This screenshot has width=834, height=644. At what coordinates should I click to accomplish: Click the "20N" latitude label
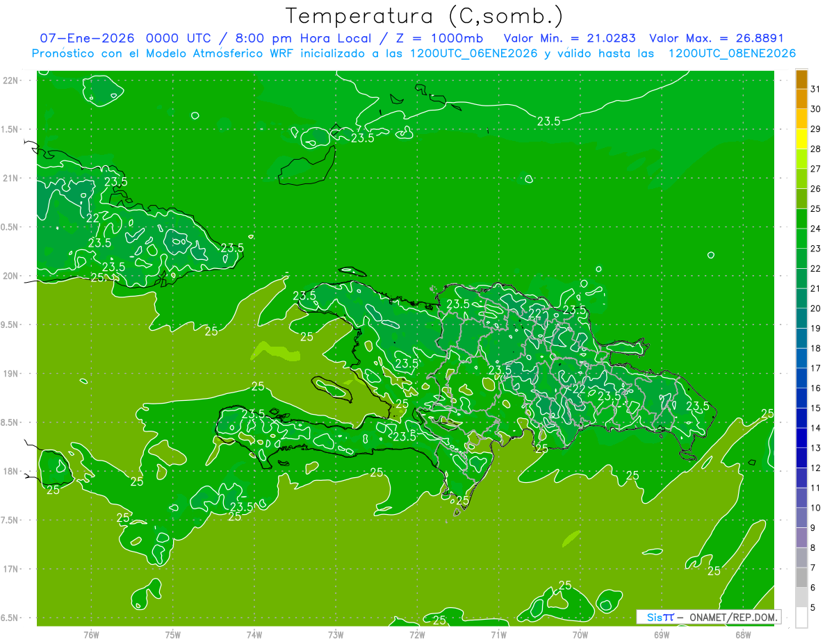(x=11, y=276)
